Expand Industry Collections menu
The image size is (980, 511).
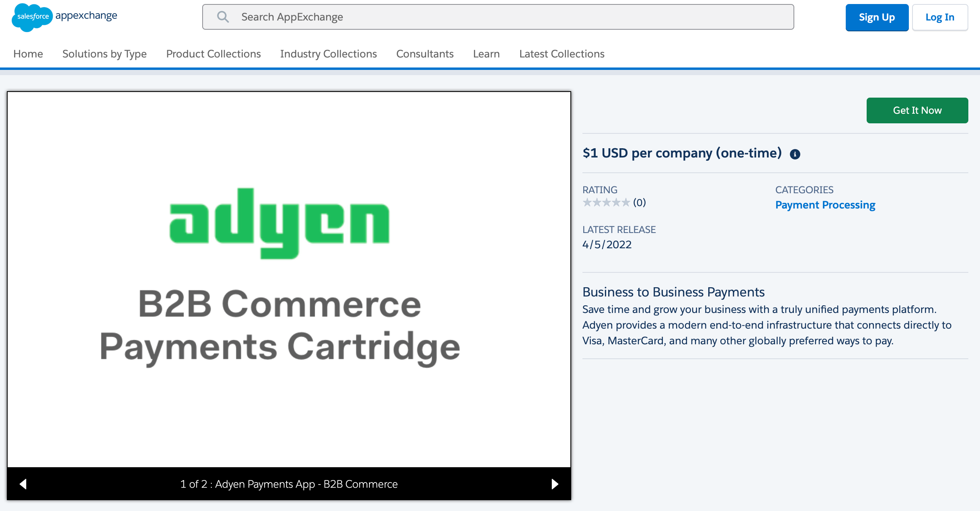[328, 54]
